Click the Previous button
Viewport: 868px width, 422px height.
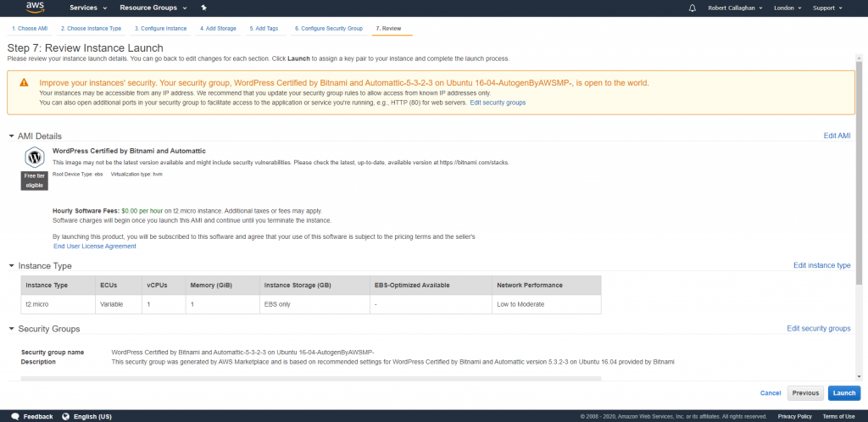click(805, 392)
